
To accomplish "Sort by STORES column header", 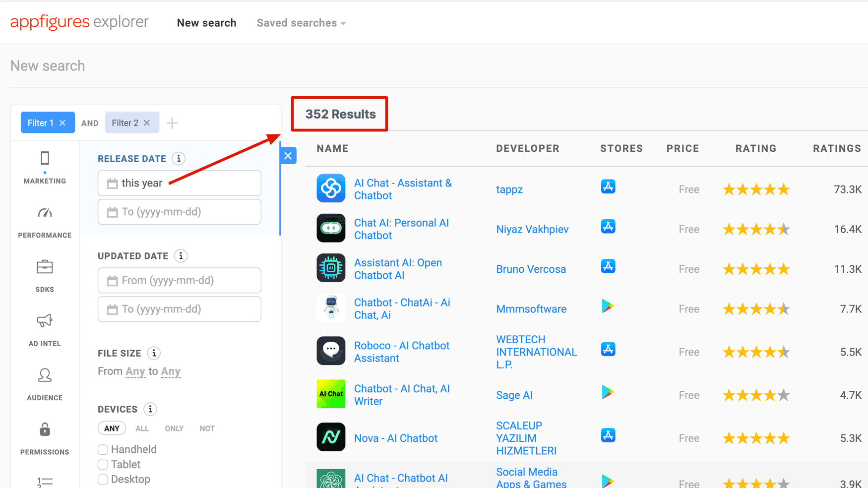I will point(621,148).
